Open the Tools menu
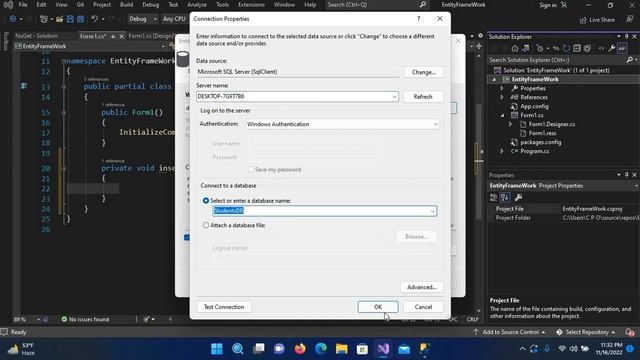Screen dimensions: 640x360 click(x=222, y=5)
